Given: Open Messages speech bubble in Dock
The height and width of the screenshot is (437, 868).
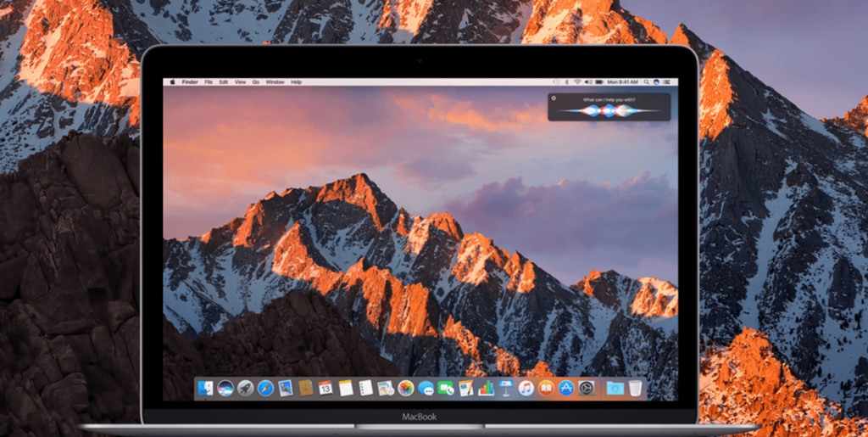Looking at the screenshot, I should point(426,389).
